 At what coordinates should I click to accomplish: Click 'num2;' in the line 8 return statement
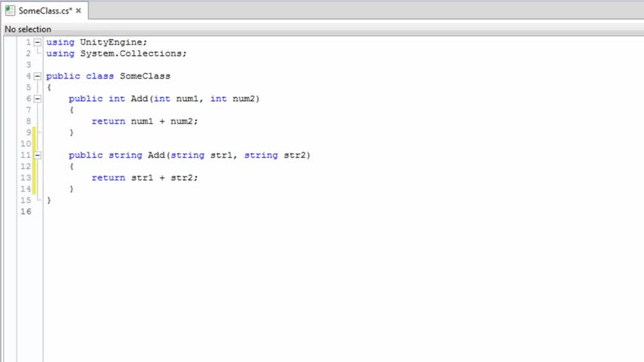tap(184, 121)
